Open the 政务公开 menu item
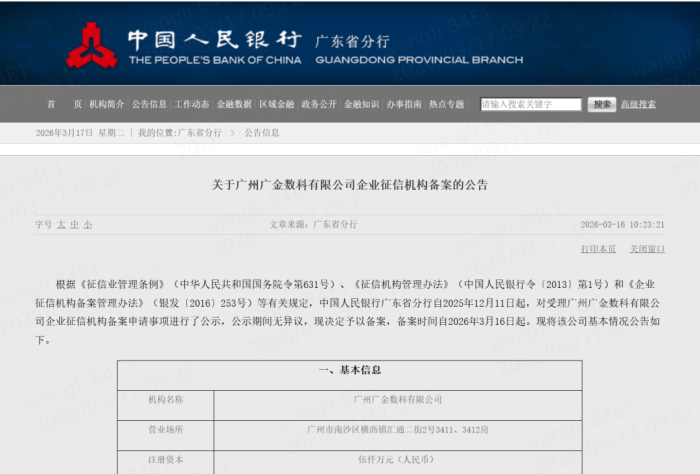This screenshot has width=700, height=474. click(319, 104)
